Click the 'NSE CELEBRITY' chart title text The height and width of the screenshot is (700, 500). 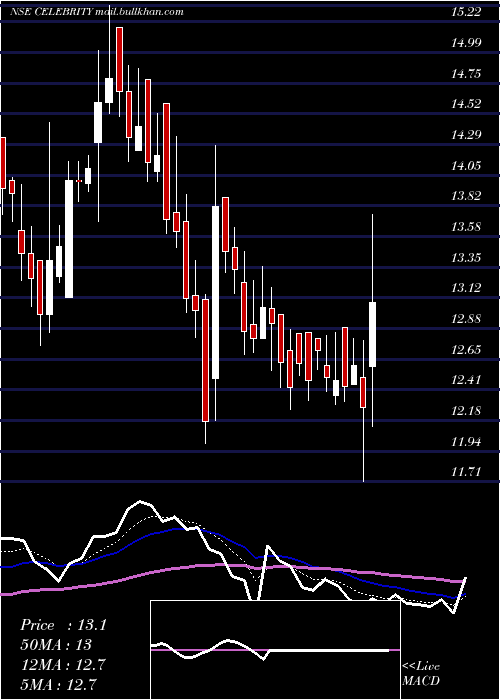(52, 12)
